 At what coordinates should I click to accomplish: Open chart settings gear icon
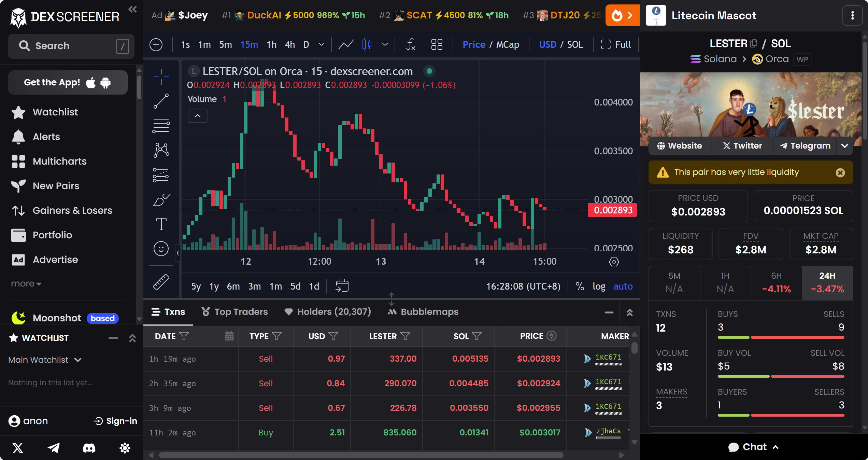coord(614,262)
